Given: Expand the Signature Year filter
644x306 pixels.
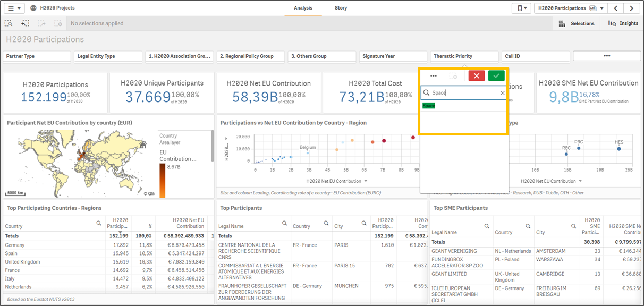Looking at the screenshot, I should [x=394, y=56].
